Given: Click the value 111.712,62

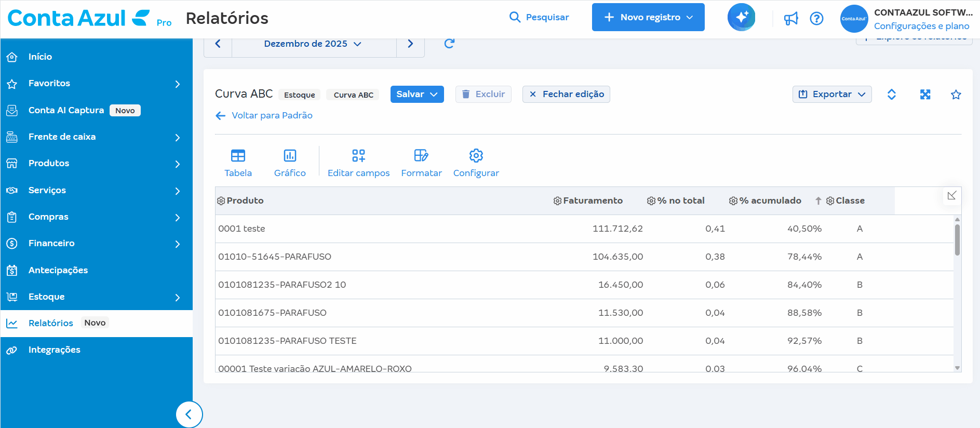Looking at the screenshot, I should tap(617, 229).
